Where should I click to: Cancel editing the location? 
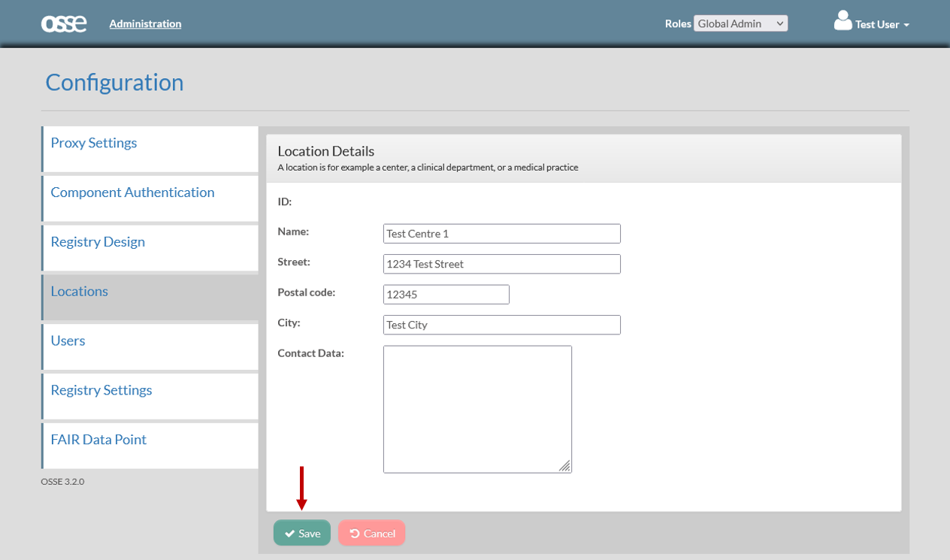click(x=372, y=533)
